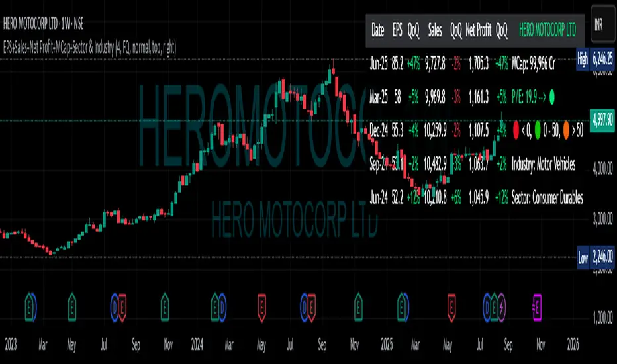Click the P/E: 19.9 text
This screenshot has width=617, height=364.
[524, 97]
